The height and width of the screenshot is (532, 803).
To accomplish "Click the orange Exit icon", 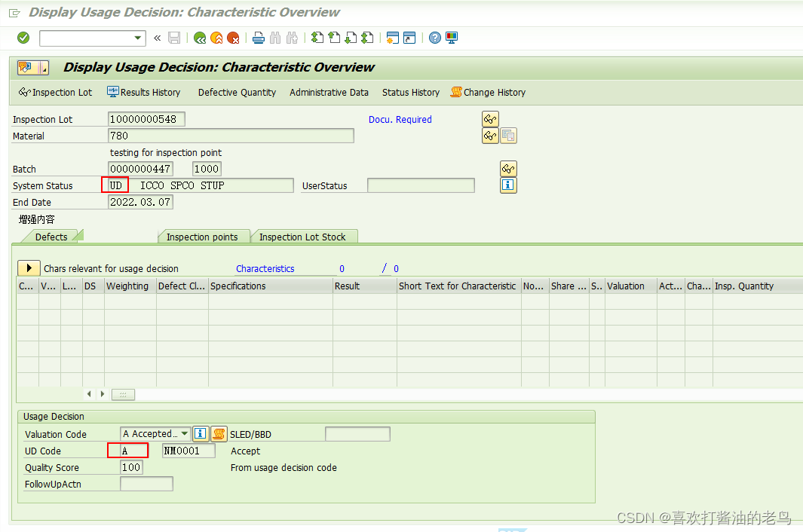I will pos(216,38).
